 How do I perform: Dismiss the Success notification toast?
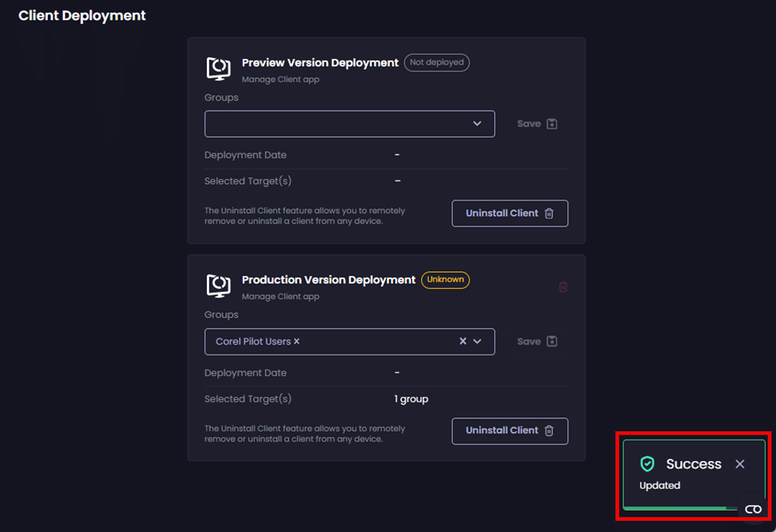[x=739, y=464]
